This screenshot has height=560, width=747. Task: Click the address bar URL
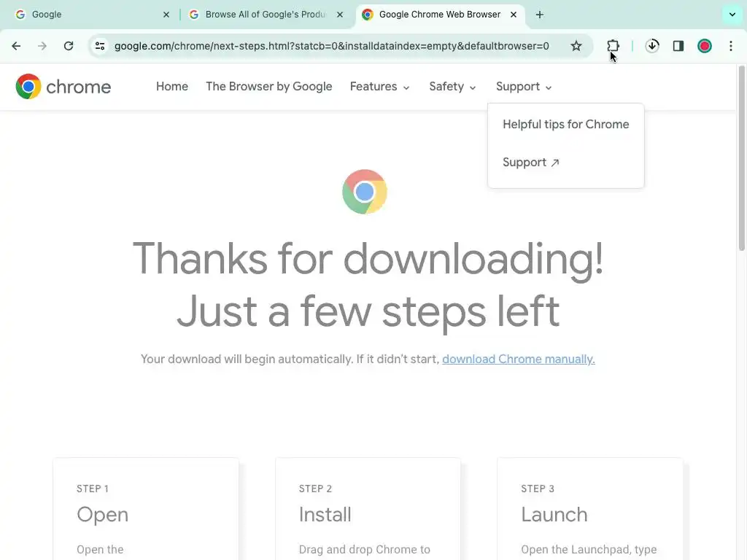pyautogui.click(x=332, y=46)
